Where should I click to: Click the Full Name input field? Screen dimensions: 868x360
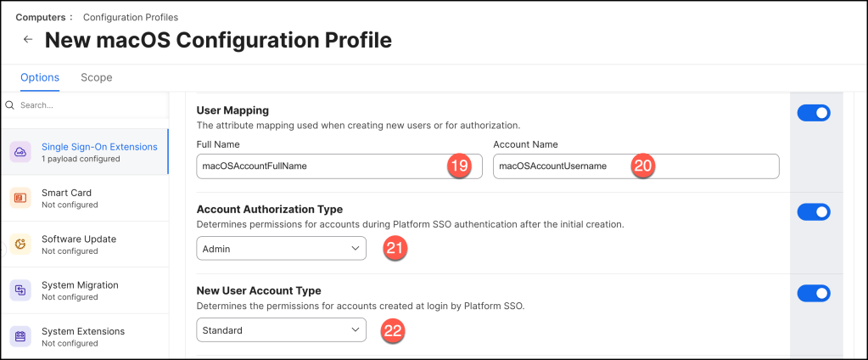coord(322,166)
